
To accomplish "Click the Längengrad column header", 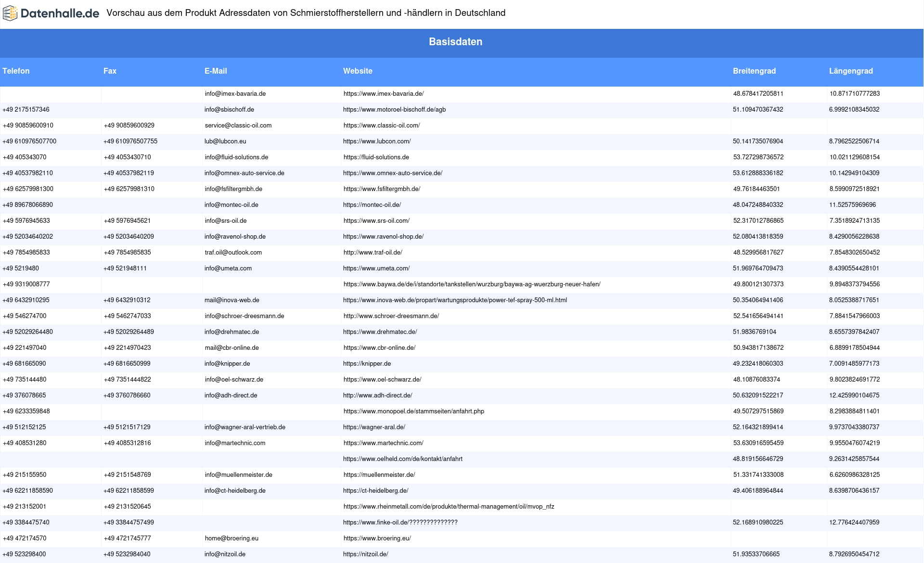I will point(851,71).
